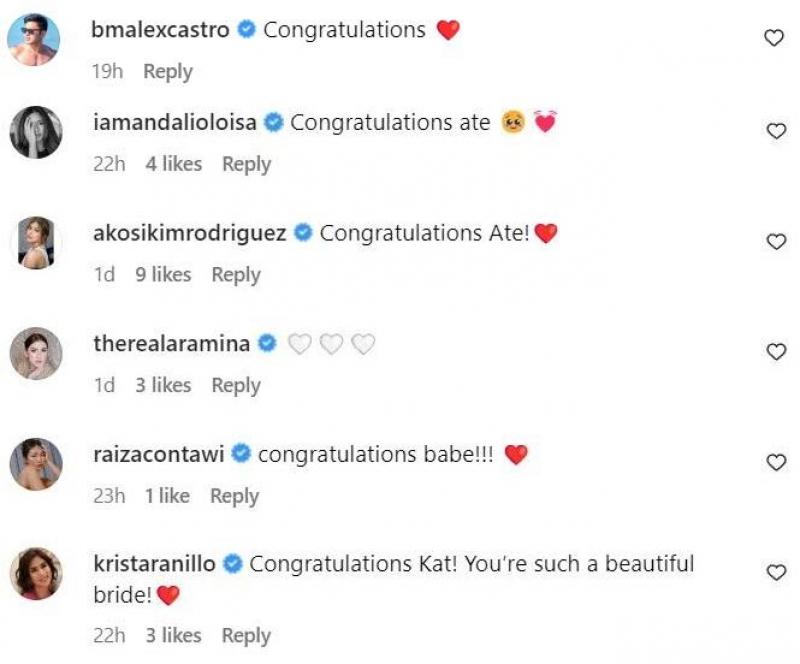800x664 pixels.
Task: Open the raizacontawi username link
Action: (x=159, y=454)
